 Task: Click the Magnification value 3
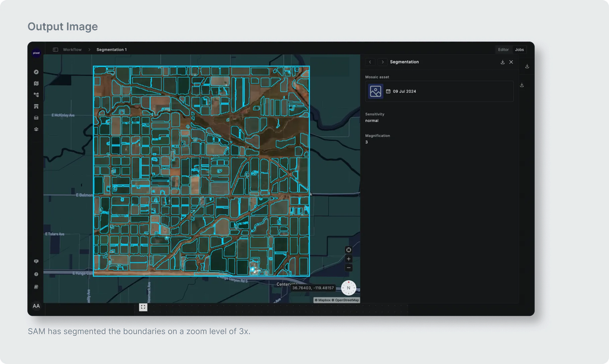tap(366, 142)
